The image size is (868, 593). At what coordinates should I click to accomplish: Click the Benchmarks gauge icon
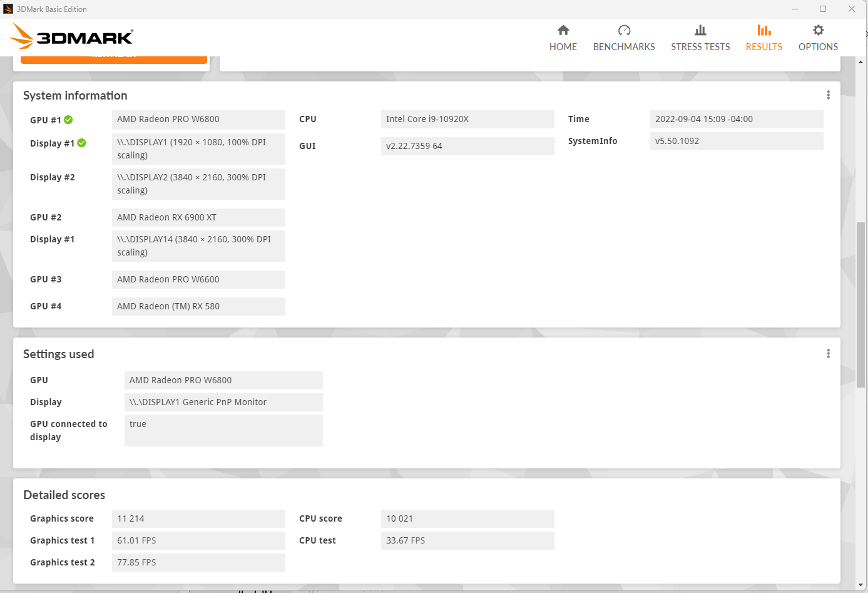click(624, 30)
